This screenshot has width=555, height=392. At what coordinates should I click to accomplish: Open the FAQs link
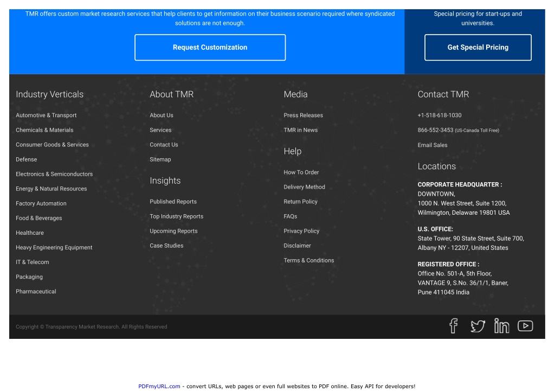click(291, 216)
